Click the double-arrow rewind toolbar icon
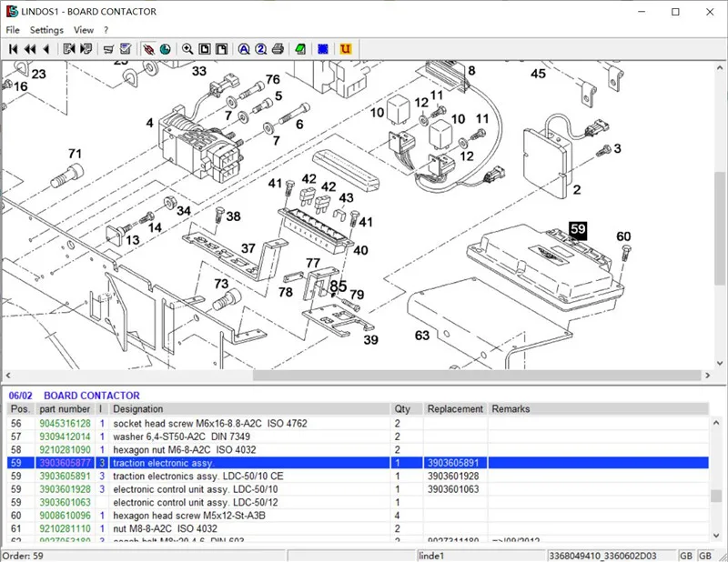 [30, 48]
